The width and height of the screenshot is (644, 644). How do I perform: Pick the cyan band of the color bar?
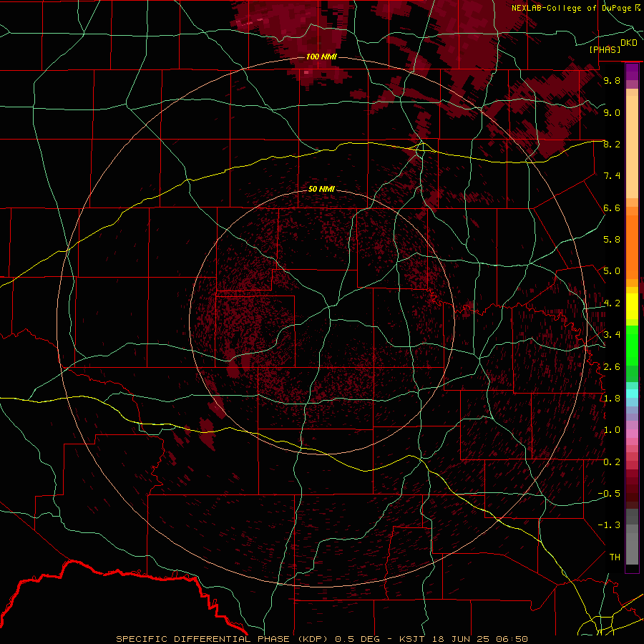click(632, 394)
